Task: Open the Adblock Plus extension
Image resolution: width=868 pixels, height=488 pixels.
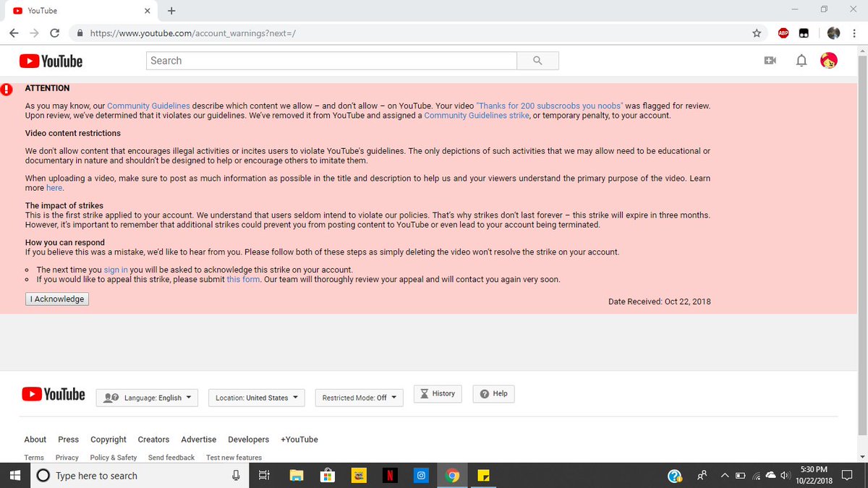Action: pyautogui.click(x=783, y=33)
